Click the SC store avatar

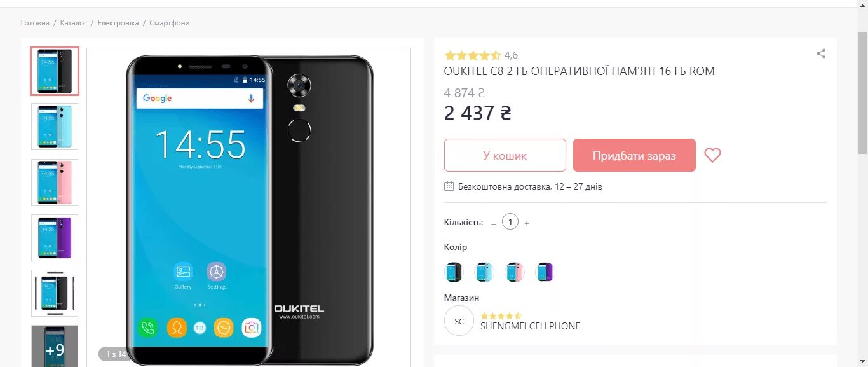click(459, 321)
